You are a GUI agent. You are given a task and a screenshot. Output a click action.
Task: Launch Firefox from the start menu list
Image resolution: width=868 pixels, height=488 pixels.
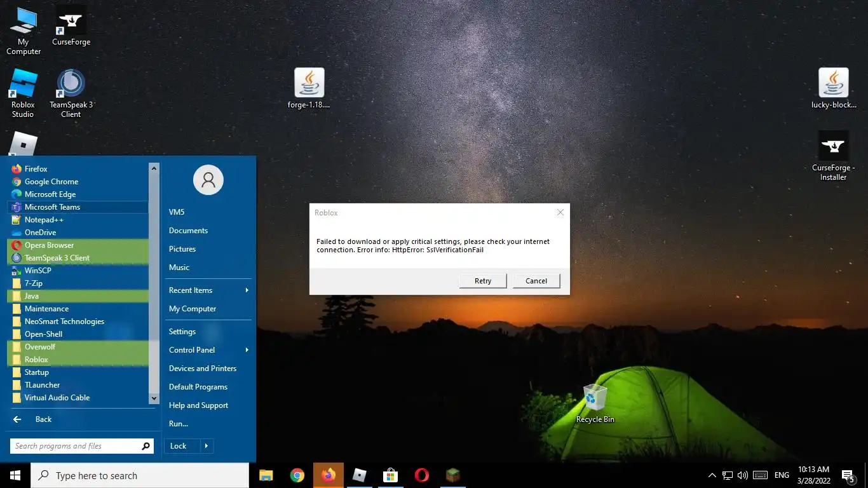tap(78, 169)
